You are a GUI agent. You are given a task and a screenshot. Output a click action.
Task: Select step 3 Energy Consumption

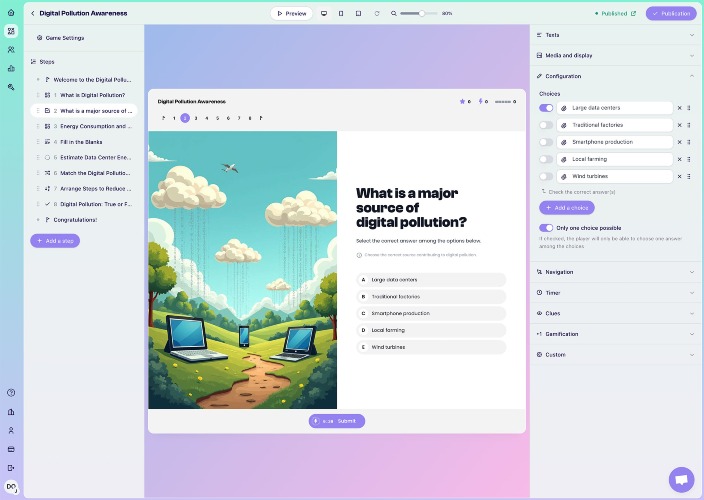point(84,126)
